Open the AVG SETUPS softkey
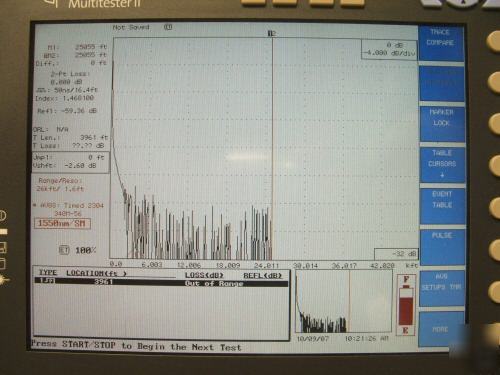The image size is (500, 375). coord(442,288)
